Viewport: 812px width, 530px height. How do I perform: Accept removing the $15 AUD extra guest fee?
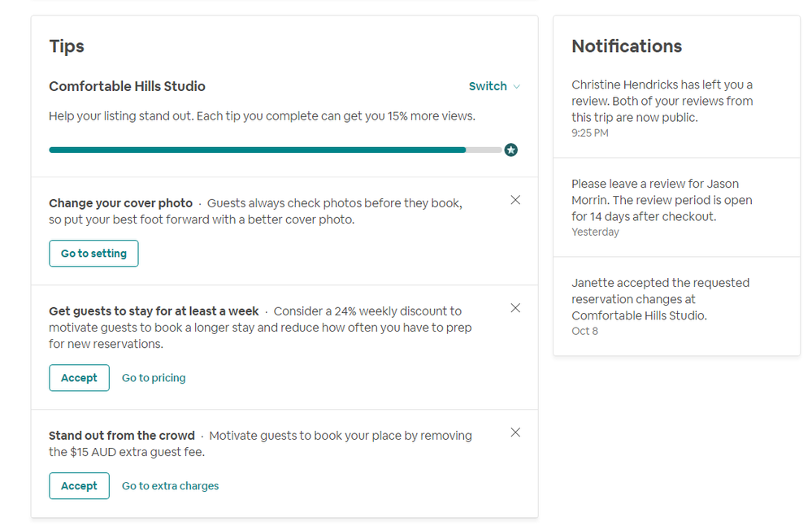point(79,486)
